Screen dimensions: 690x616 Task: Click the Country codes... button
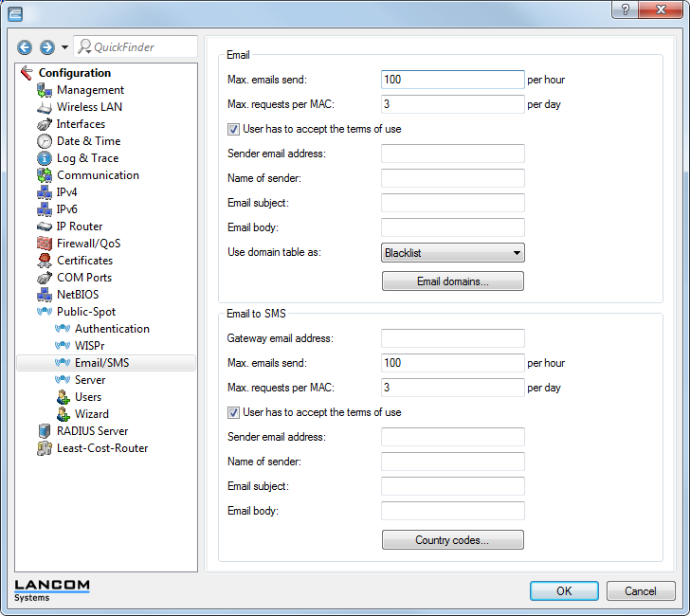click(453, 540)
